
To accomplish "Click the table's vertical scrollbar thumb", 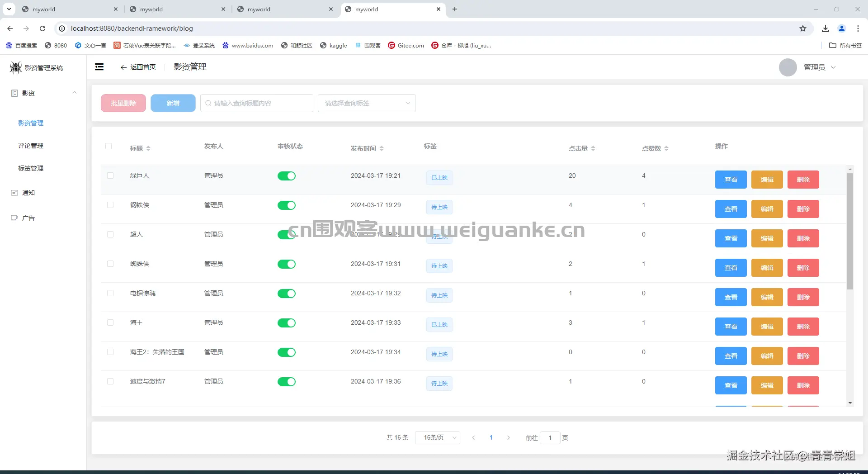I will click(850, 231).
